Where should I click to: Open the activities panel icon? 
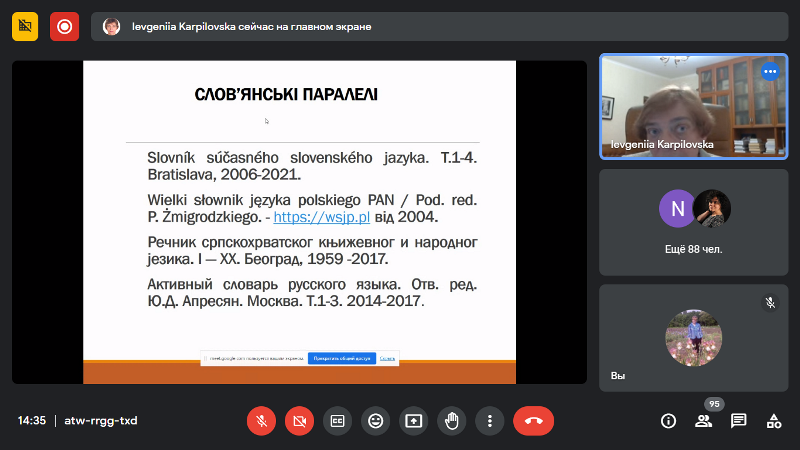(773, 421)
